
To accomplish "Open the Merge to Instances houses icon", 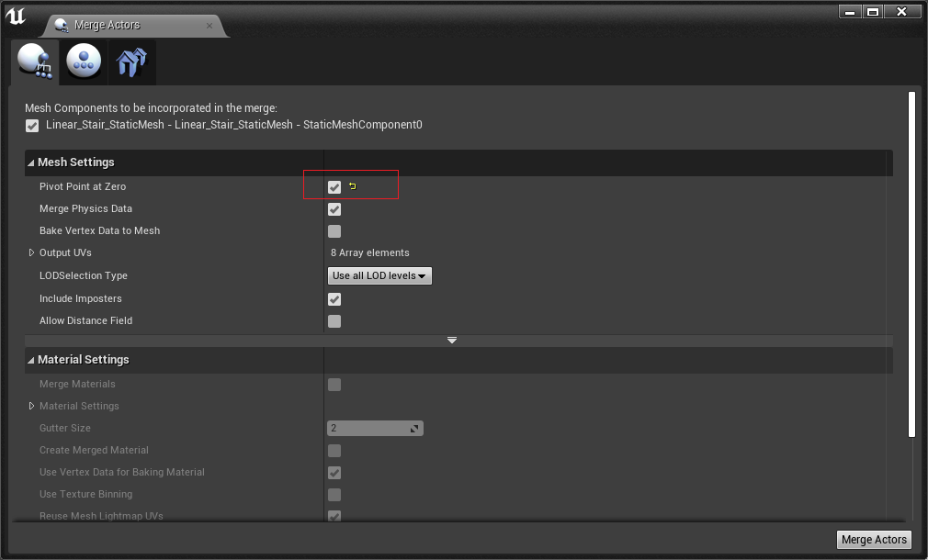I will tap(131, 62).
